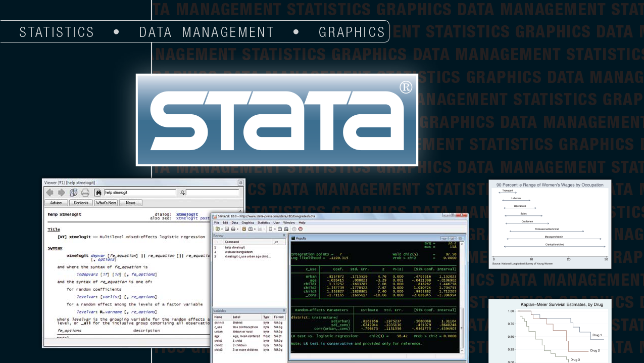Follow the fe_options link after indepvars
The height and width of the screenshot is (363, 644).
pos(143,274)
